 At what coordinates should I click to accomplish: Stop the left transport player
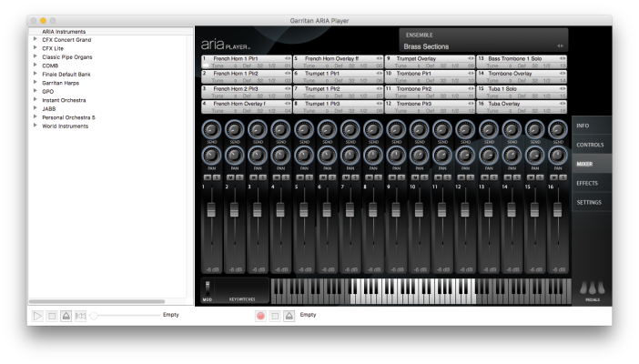tap(52, 316)
